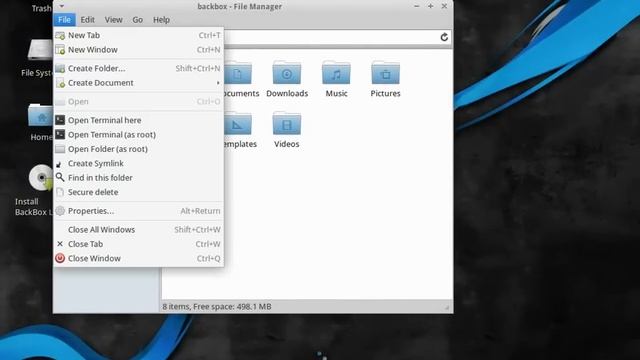The width and height of the screenshot is (640, 360).
Task: Click the window title bar menu arrow
Action: 62,6
